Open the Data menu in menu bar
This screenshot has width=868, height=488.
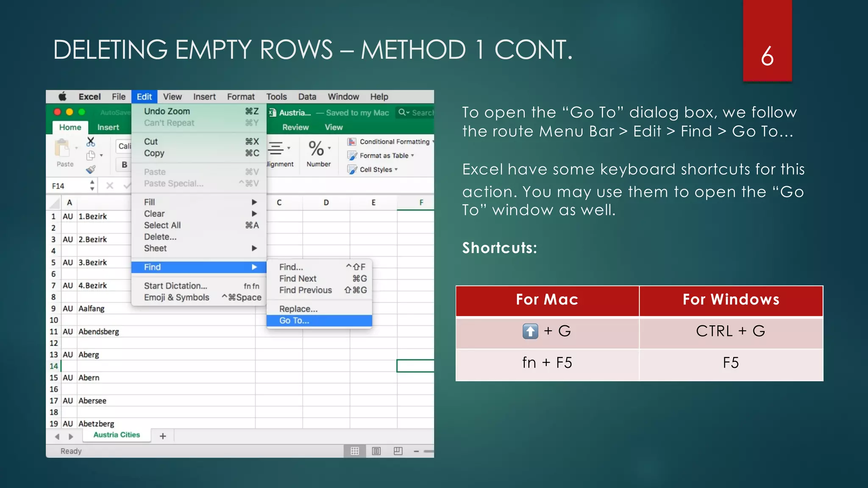tap(307, 97)
